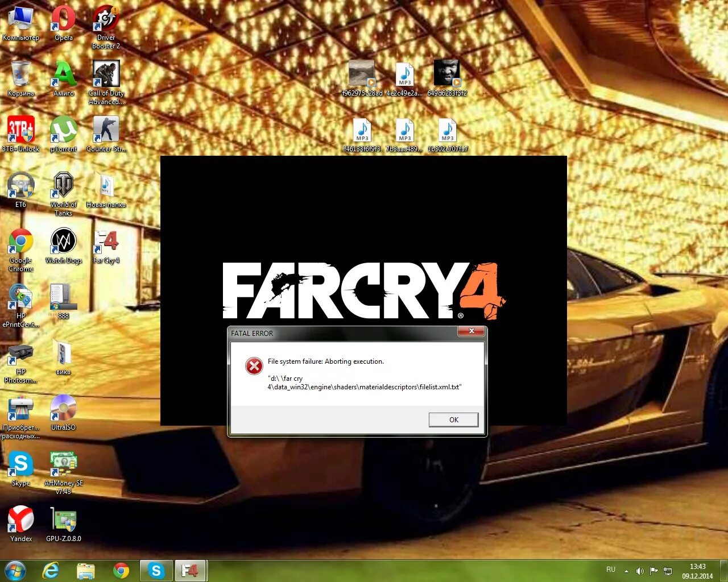This screenshot has height=582, width=728.
Task: Select the Google Chrome desktop shortcut
Action: pos(21,250)
